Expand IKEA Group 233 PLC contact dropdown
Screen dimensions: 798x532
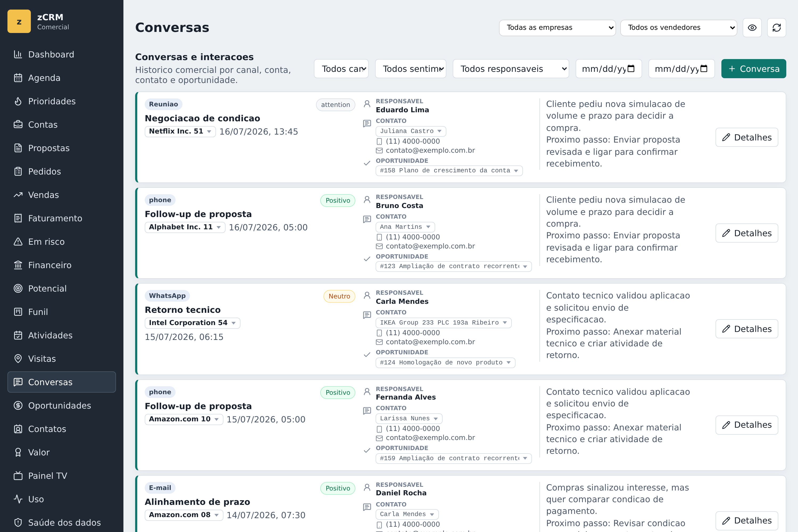pos(443,323)
